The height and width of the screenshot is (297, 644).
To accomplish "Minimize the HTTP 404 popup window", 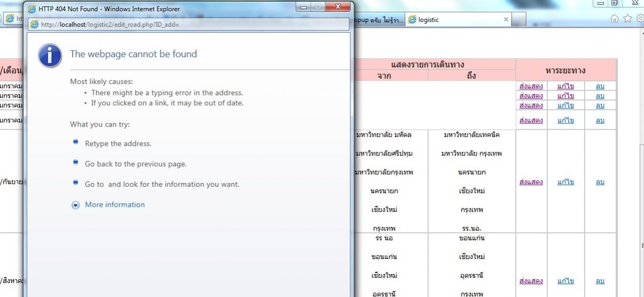I will (x=302, y=7).
